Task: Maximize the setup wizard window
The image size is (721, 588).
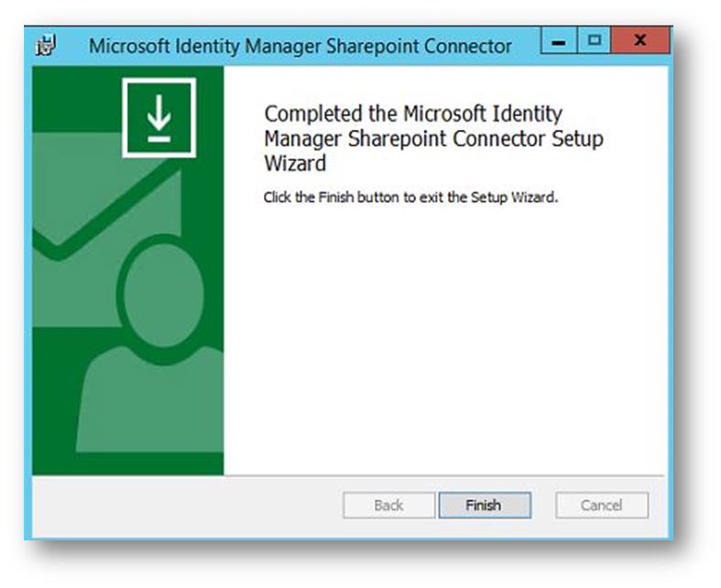Action: click(594, 41)
